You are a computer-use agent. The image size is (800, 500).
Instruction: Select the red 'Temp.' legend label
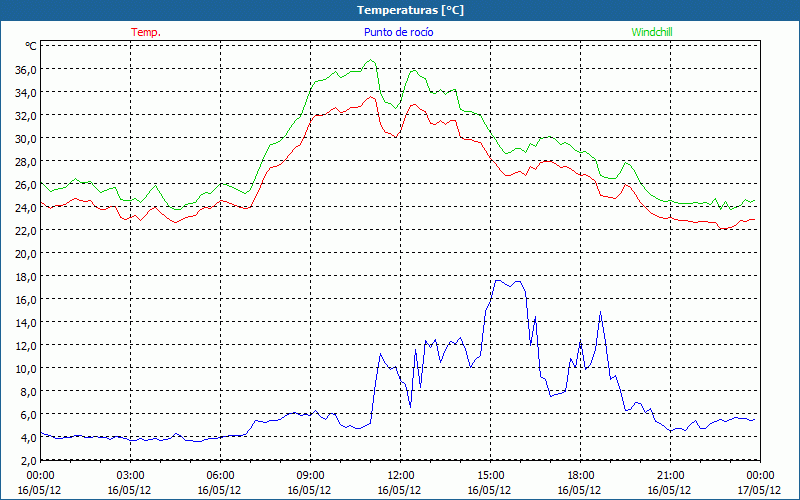[146, 32]
